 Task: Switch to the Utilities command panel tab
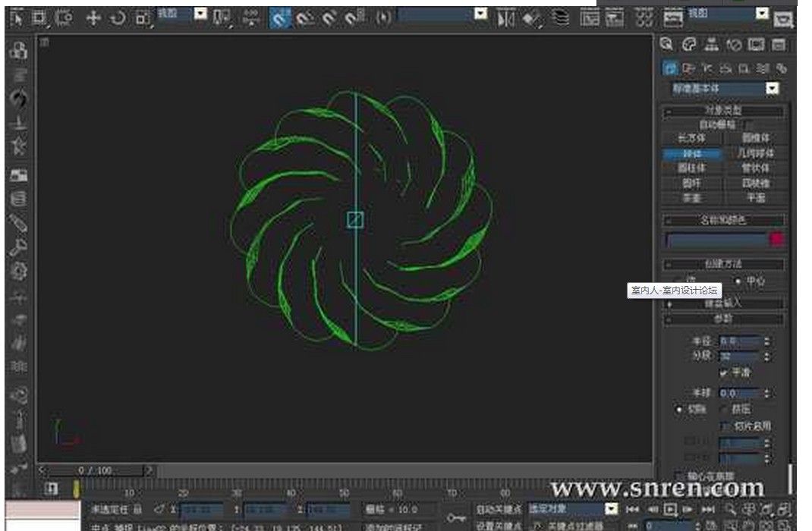click(x=779, y=45)
